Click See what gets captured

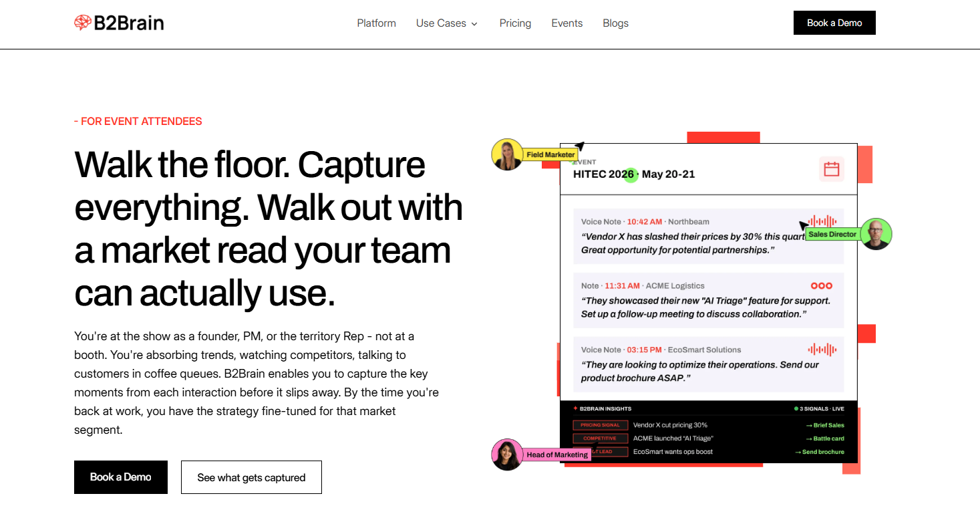251,477
